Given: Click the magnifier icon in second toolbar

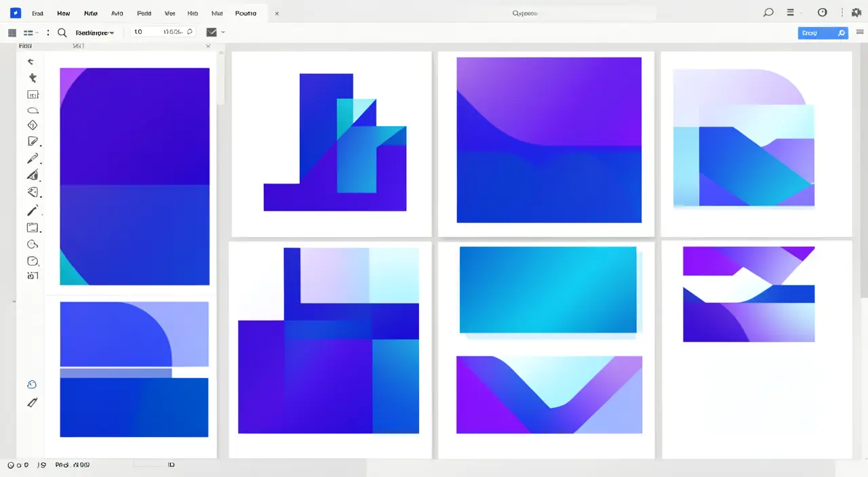Looking at the screenshot, I should pyautogui.click(x=62, y=32).
